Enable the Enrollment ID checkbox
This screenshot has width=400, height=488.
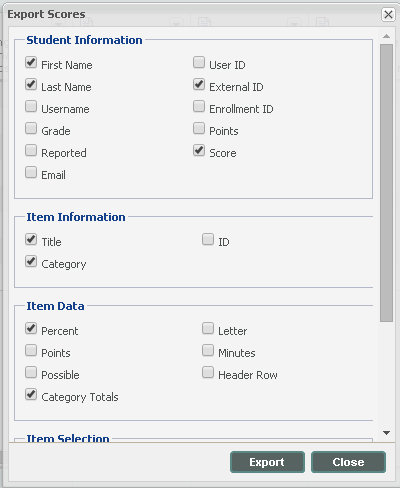coord(199,107)
